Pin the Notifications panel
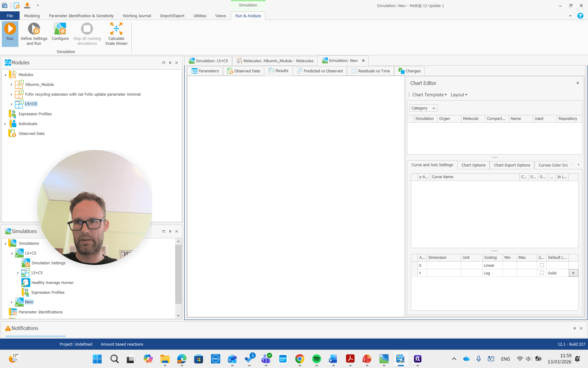Image resolution: width=588 pixels, height=368 pixels. pos(575,328)
